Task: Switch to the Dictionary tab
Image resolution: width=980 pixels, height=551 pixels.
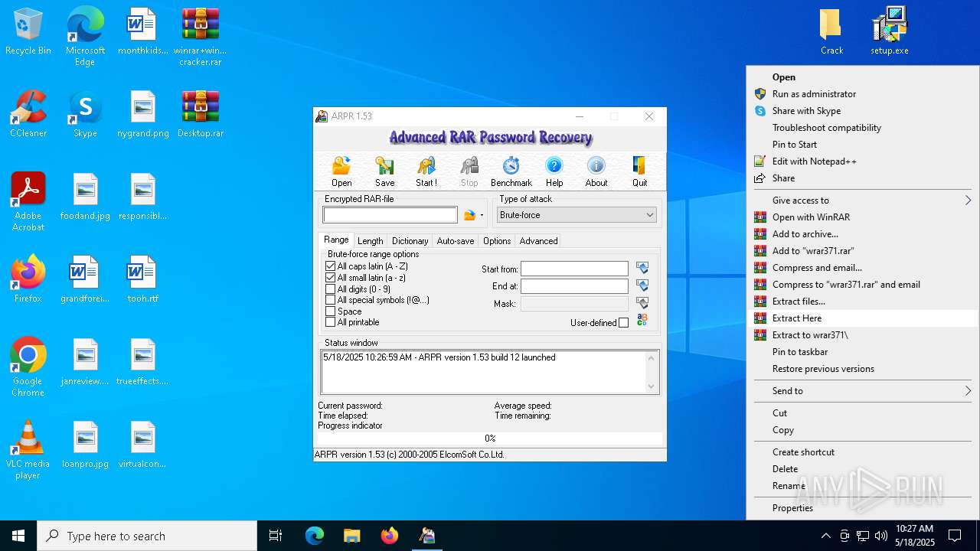Action: click(x=410, y=241)
